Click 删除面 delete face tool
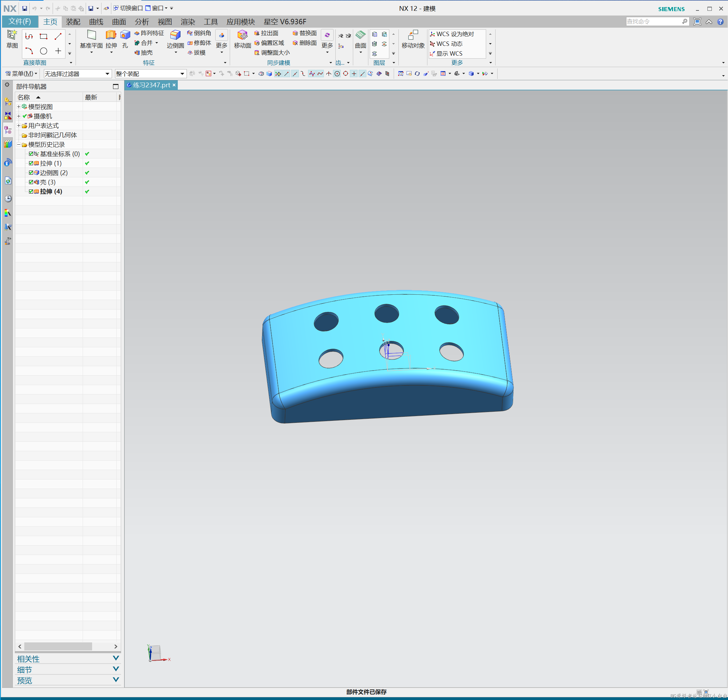Screen dimensions: 728x700 305,43
